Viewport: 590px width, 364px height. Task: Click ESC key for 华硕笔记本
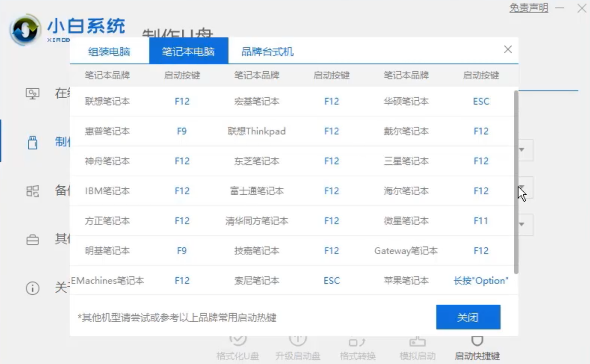481,101
